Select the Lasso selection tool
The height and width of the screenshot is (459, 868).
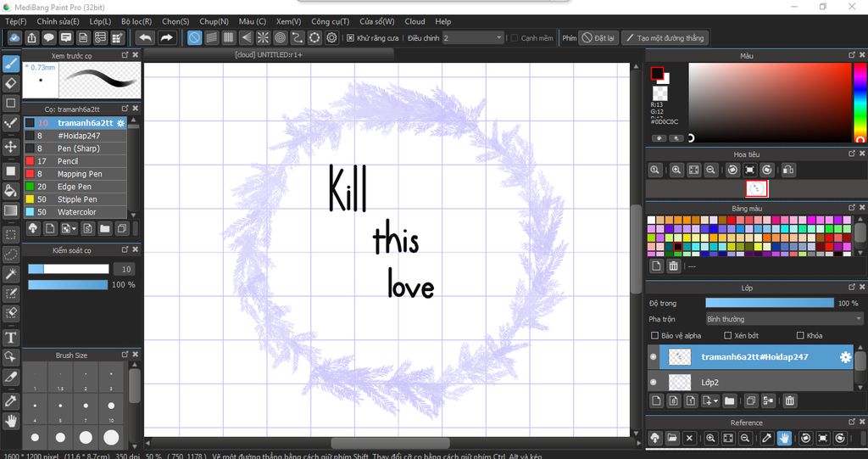click(x=10, y=254)
